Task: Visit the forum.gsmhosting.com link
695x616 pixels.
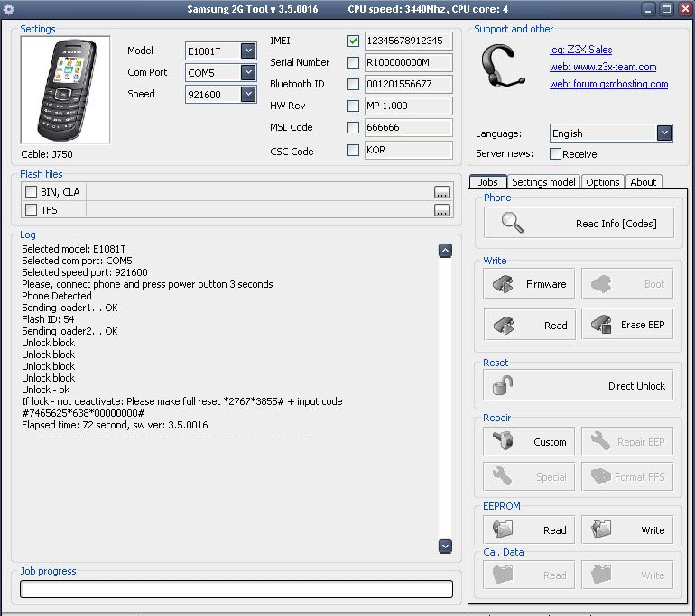Action: [608, 84]
